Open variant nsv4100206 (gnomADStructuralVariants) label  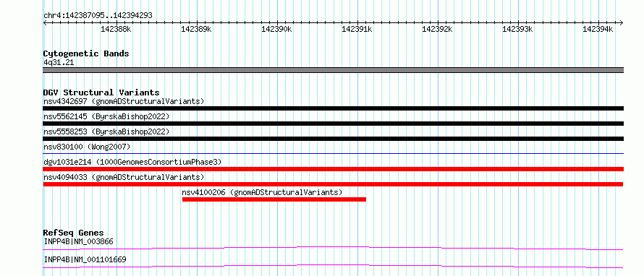point(262,192)
